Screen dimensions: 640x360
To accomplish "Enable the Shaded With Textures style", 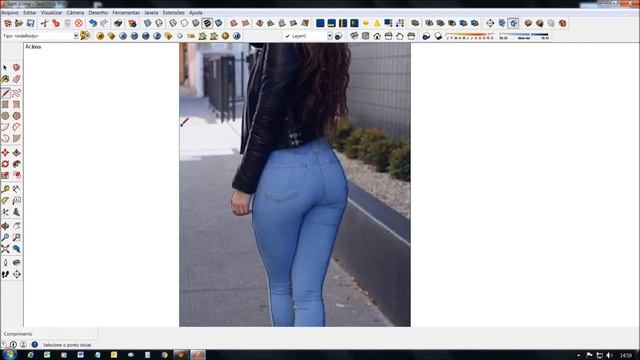I will [x=207, y=23].
